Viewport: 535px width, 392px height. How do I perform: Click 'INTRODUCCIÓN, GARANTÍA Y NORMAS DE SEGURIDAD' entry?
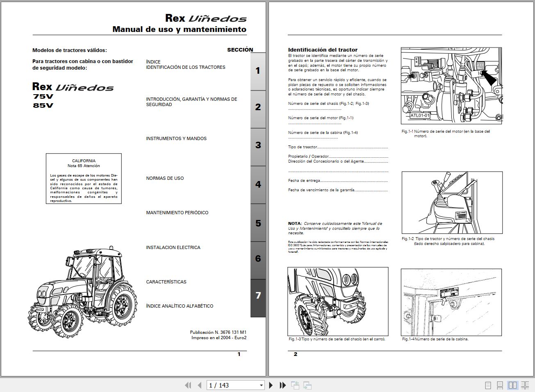coord(191,102)
